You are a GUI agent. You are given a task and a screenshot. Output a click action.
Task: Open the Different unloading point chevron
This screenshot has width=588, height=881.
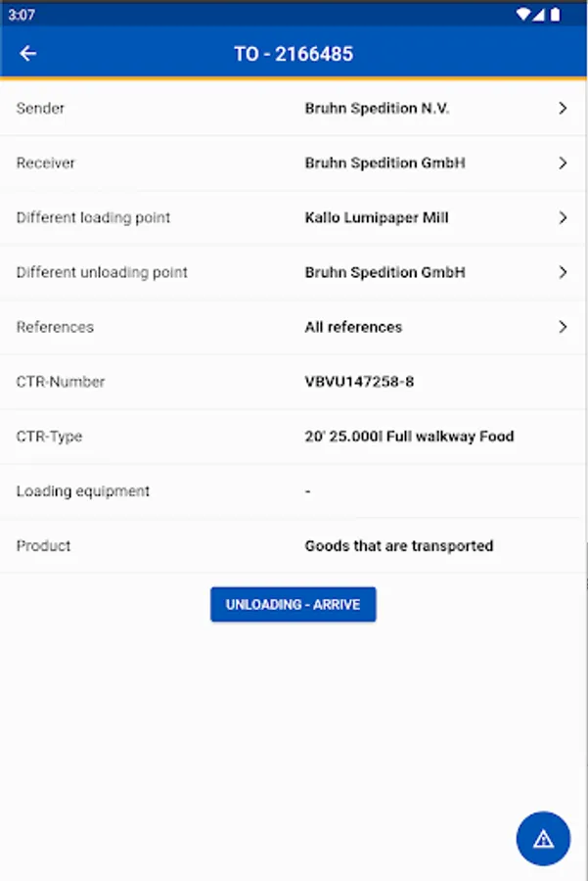[x=563, y=273]
